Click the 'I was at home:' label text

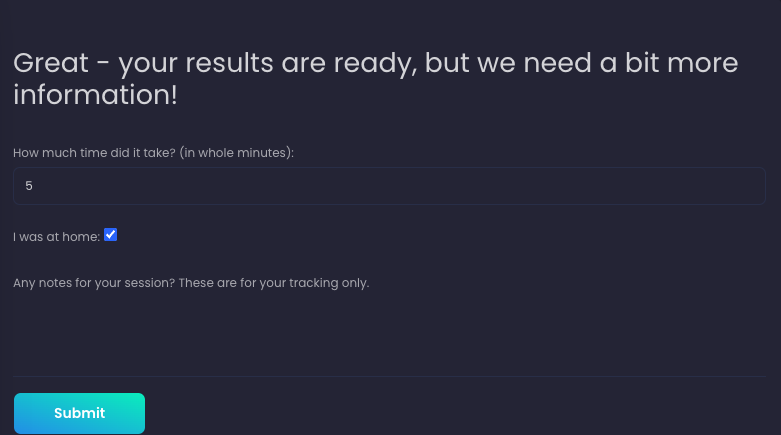(56, 237)
